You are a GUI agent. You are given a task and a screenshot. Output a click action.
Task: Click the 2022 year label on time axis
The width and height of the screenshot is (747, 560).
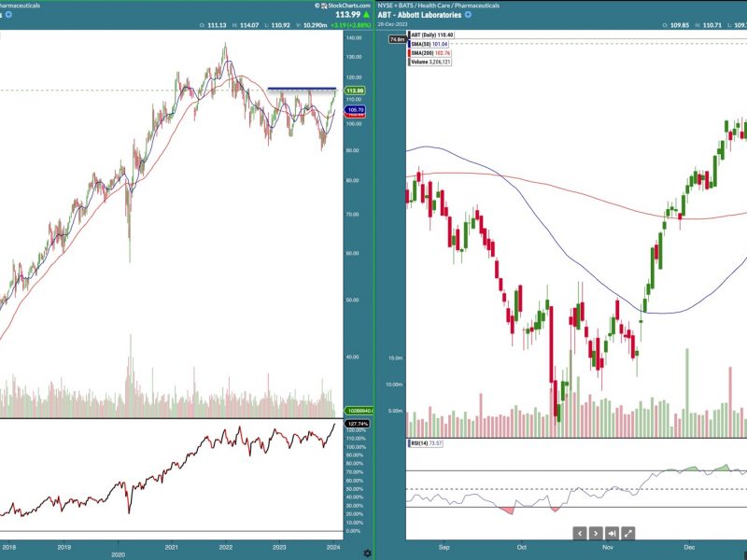pos(225,547)
